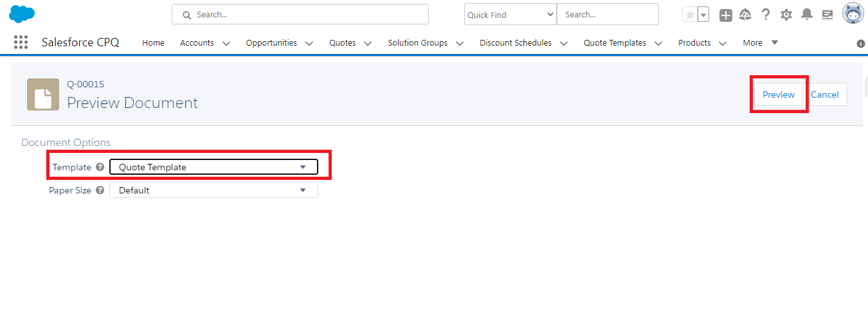
Task: Click the Q-00015 quote number text
Action: click(x=86, y=84)
